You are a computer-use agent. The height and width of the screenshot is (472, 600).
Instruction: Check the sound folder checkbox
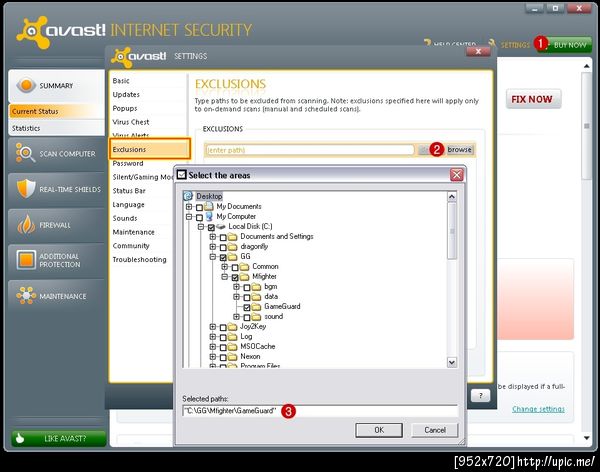(x=247, y=317)
